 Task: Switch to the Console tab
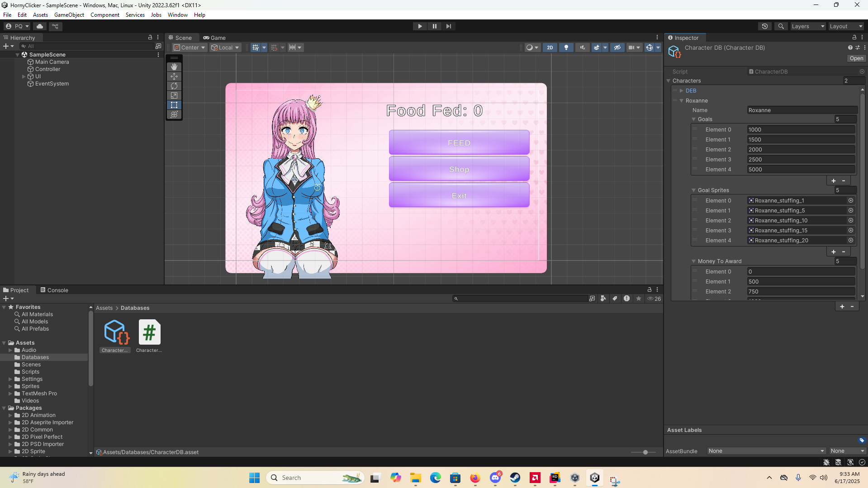coord(54,290)
